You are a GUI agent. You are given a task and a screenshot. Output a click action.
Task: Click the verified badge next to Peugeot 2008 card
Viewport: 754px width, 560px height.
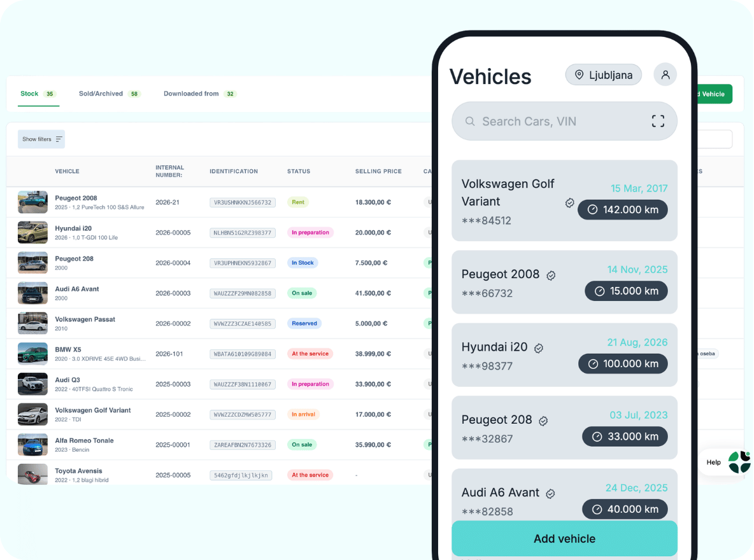point(551,276)
